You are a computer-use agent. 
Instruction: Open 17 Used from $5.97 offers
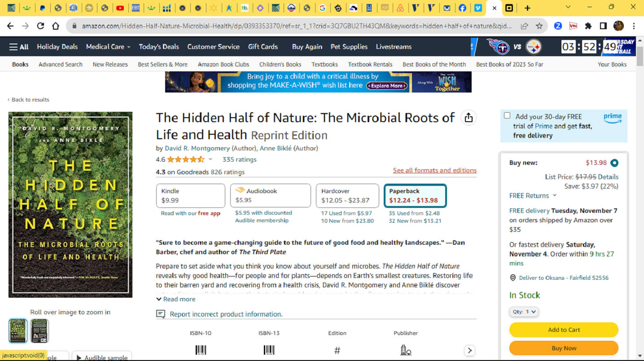pyautogui.click(x=346, y=213)
